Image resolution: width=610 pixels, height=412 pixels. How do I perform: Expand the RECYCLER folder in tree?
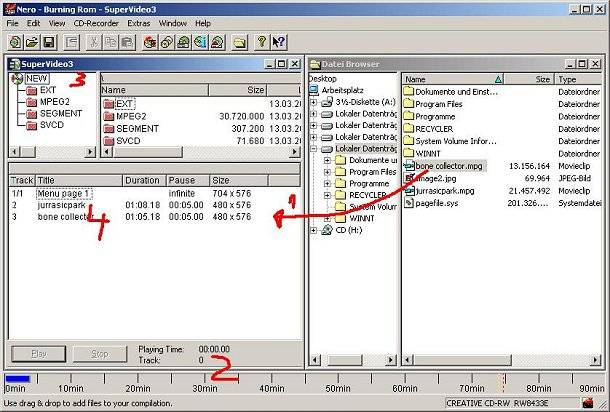[327, 195]
